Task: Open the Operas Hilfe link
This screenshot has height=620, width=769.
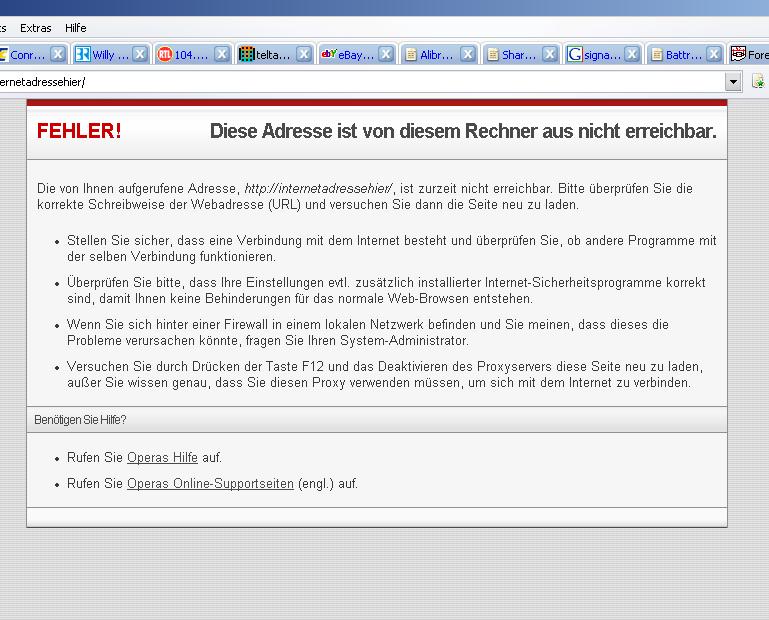Action: coord(162,458)
